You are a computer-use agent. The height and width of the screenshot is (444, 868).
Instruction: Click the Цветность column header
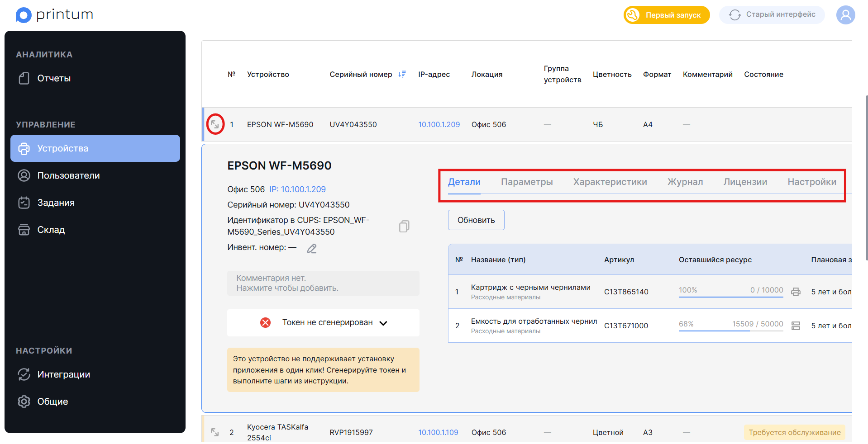(x=612, y=74)
